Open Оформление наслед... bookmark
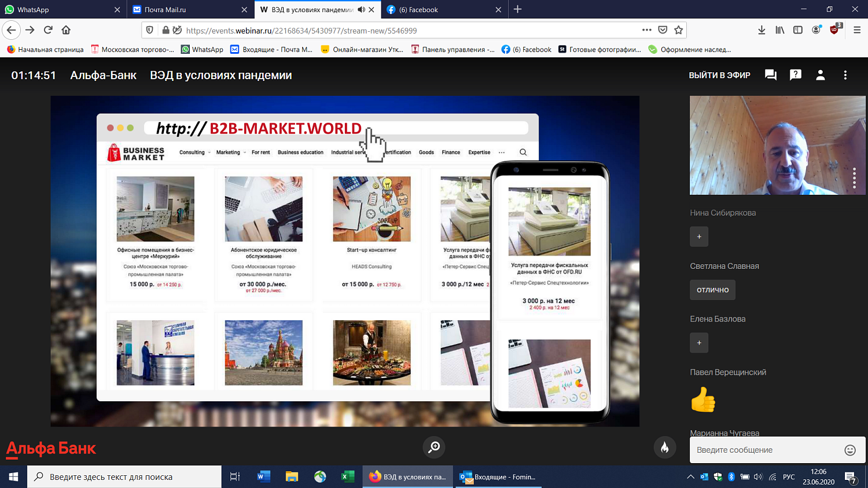The width and height of the screenshot is (868, 488). click(690, 50)
